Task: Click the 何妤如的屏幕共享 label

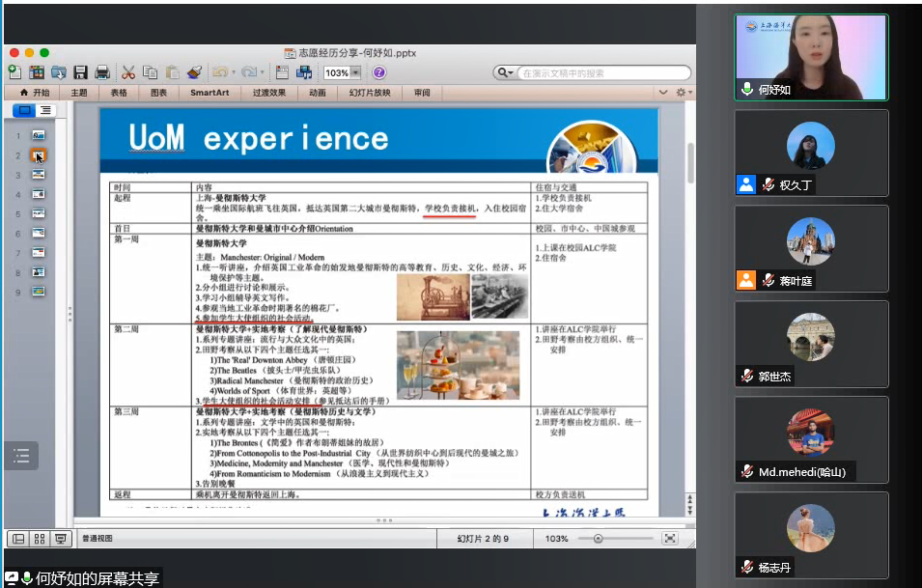Action: (97, 578)
